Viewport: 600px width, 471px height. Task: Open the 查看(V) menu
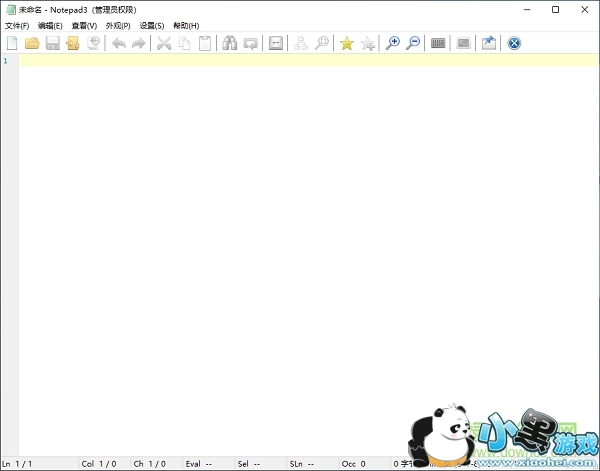(84, 25)
